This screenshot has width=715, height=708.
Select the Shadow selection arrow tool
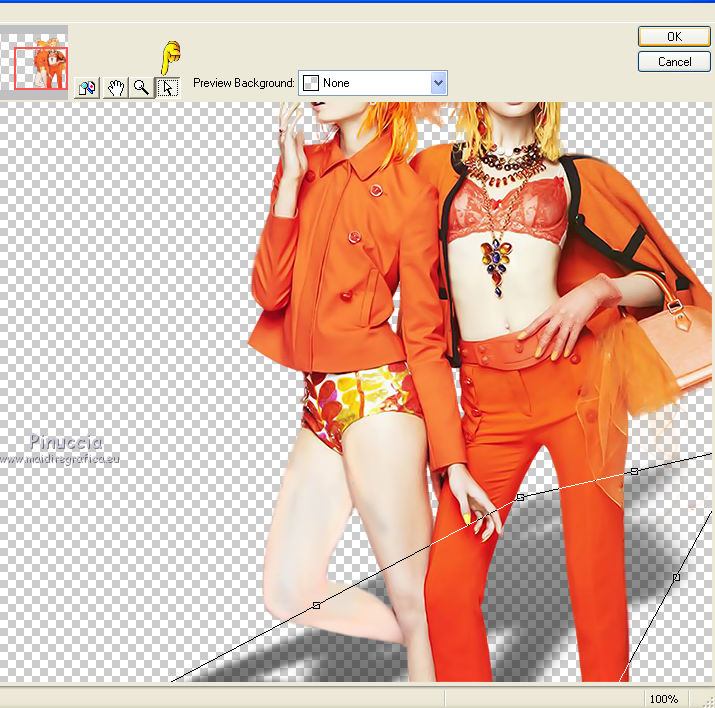pyautogui.click(x=168, y=88)
